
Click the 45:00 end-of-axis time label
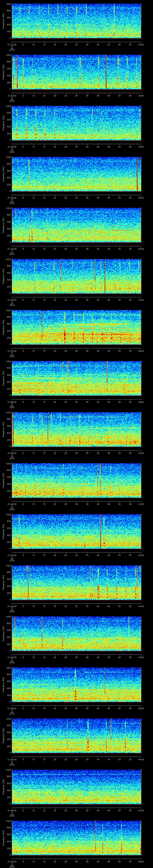[141, 708]
